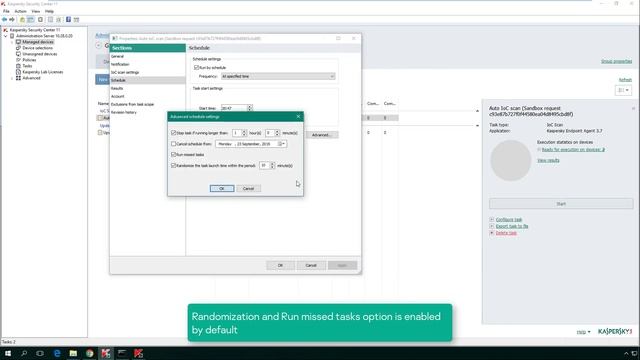
Task: Open the Cancel schedule date picker dropdown
Action: click(x=283, y=144)
